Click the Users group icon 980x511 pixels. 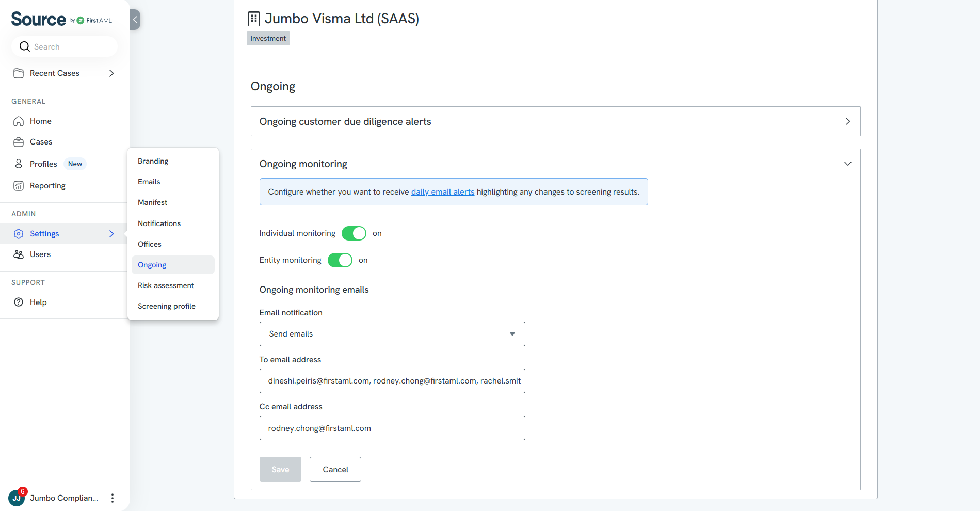click(x=19, y=254)
